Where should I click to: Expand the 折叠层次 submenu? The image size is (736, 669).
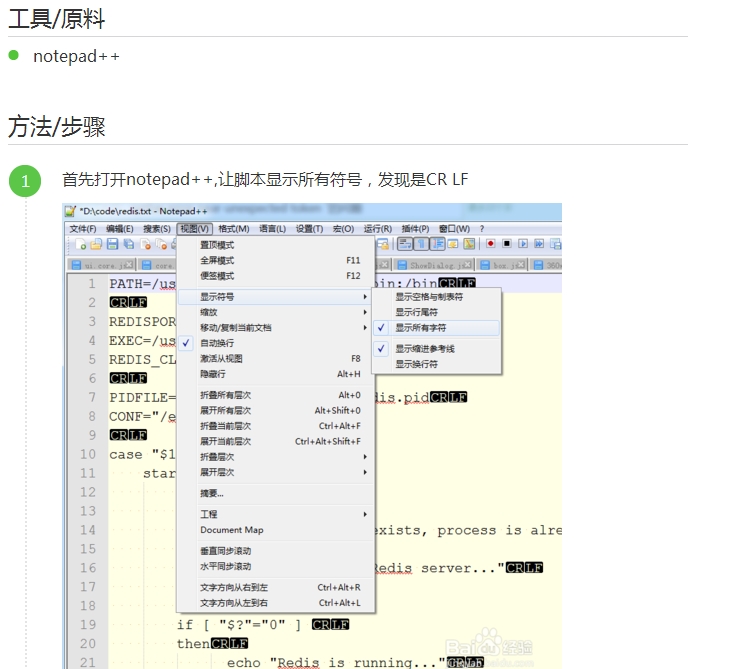276,457
